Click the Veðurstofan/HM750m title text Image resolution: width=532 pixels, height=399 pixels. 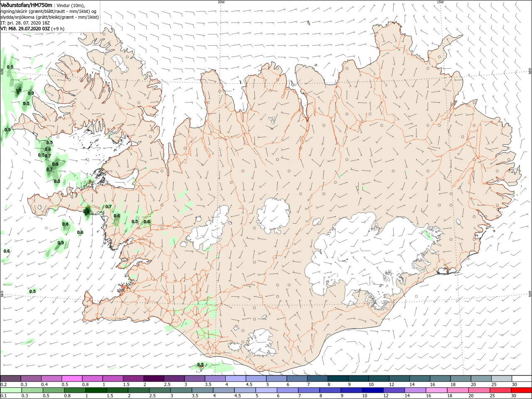click(x=26, y=5)
